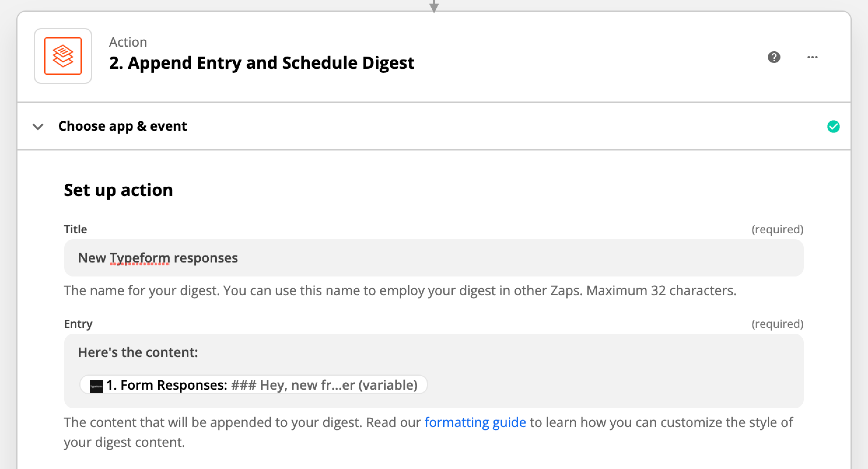This screenshot has height=469, width=868.
Task: Click the 'Here's the content:' text
Action: tap(138, 352)
